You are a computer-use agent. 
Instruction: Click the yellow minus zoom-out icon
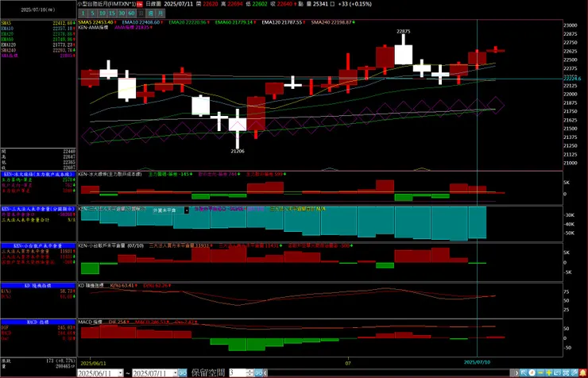540,372
